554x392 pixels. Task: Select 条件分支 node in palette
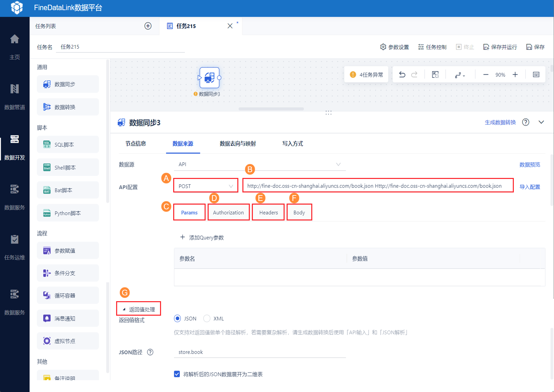coord(68,273)
